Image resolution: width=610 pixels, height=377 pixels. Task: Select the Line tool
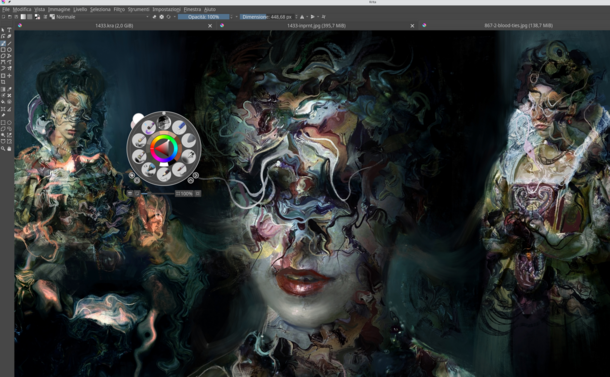point(9,43)
